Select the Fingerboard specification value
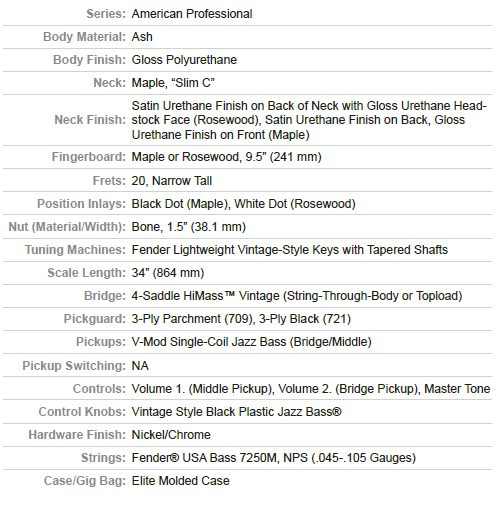The height and width of the screenshot is (511, 501). click(x=226, y=157)
